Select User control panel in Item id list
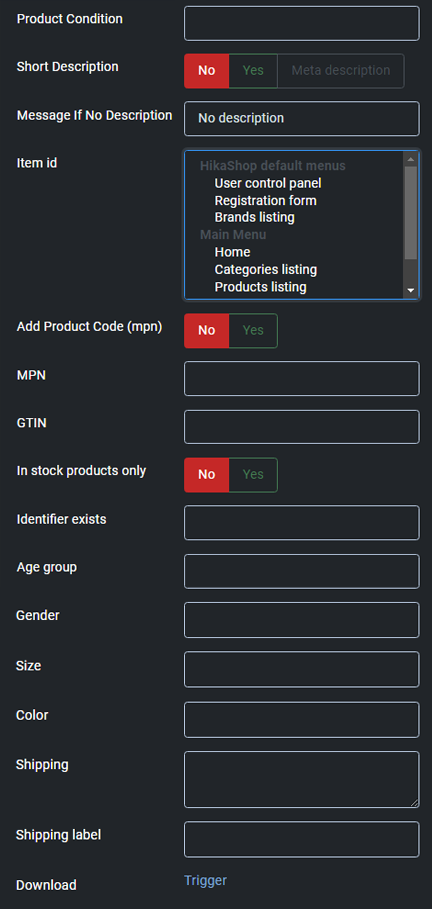 click(x=268, y=183)
